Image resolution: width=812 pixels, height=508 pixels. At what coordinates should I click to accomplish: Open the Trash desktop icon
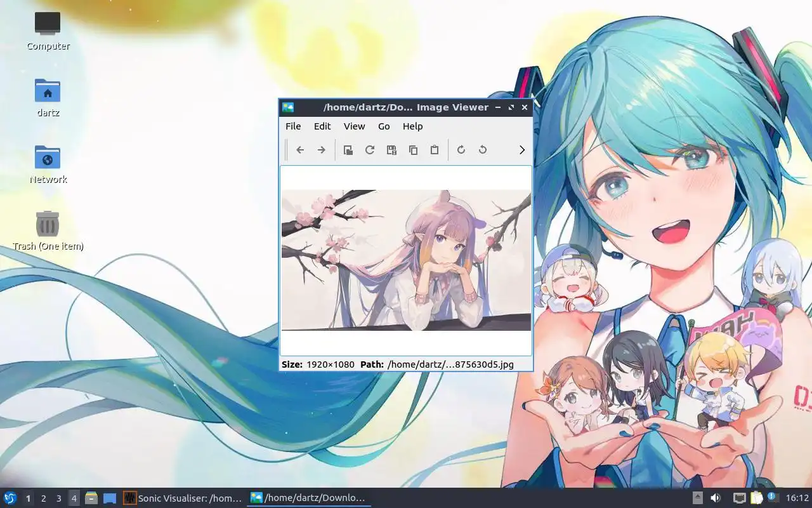click(x=48, y=231)
